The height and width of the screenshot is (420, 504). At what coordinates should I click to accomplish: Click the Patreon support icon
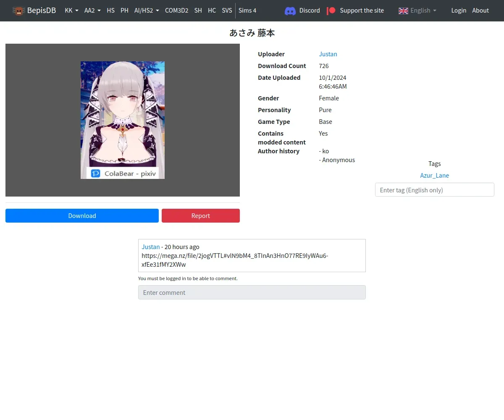click(331, 10)
